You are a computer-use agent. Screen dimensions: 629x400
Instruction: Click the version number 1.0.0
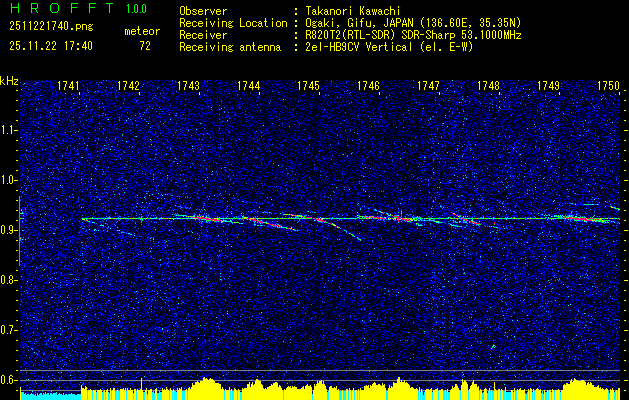click(136, 9)
